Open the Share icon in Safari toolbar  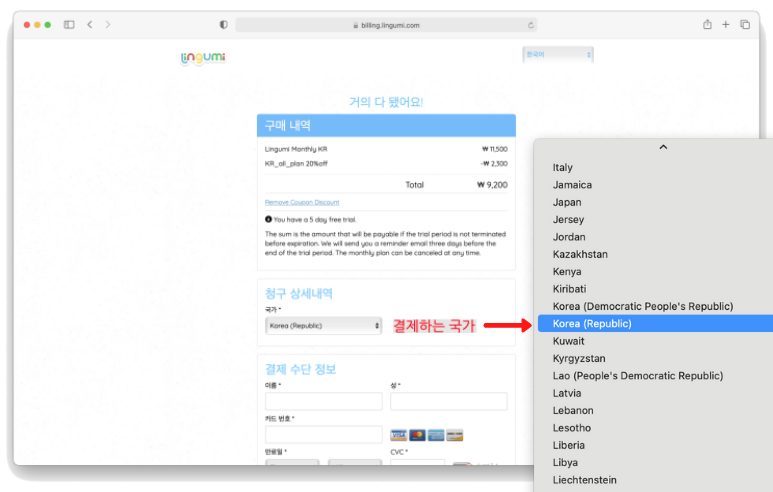pos(707,24)
